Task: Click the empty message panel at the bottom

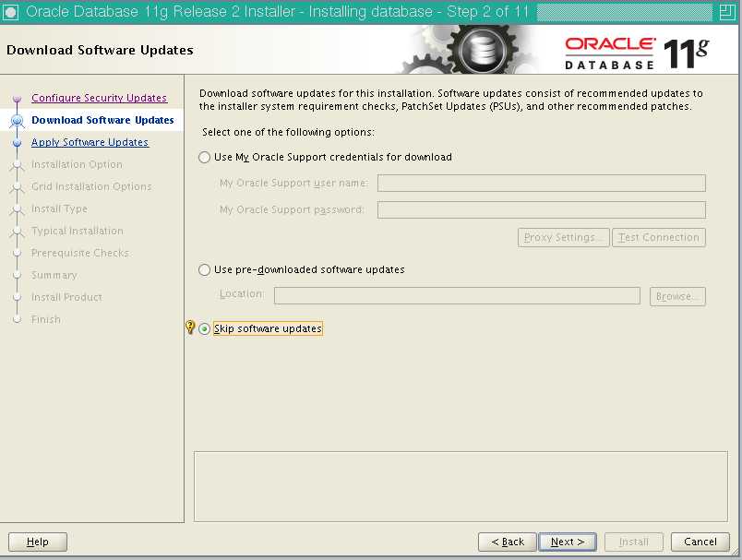Action: (x=461, y=486)
